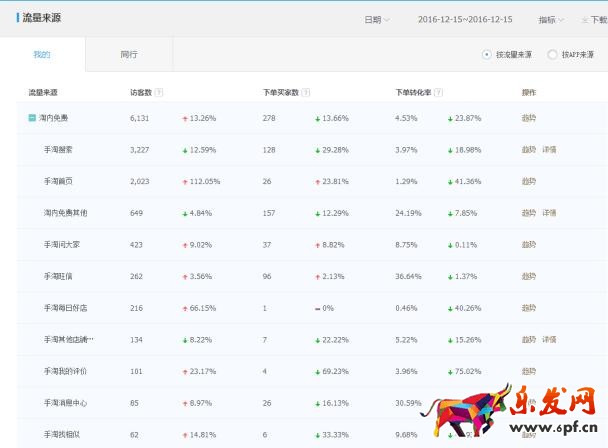Open 详情 link for 手淘搜索 row
The image size is (608, 448).
pos(549,150)
